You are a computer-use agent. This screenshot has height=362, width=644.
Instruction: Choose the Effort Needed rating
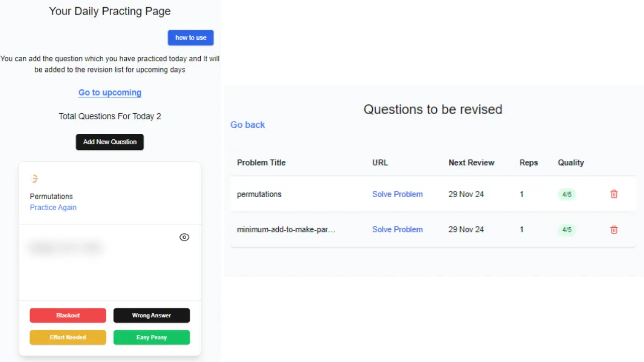pyautogui.click(x=68, y=337)
